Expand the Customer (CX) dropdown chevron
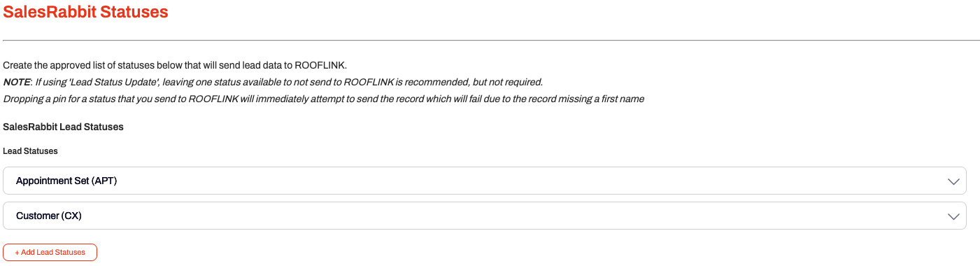This screenshot has width=980, height=266. (953, 216)
